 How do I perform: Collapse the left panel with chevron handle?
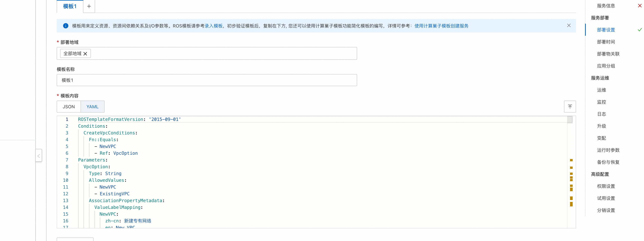coord(39,156)
